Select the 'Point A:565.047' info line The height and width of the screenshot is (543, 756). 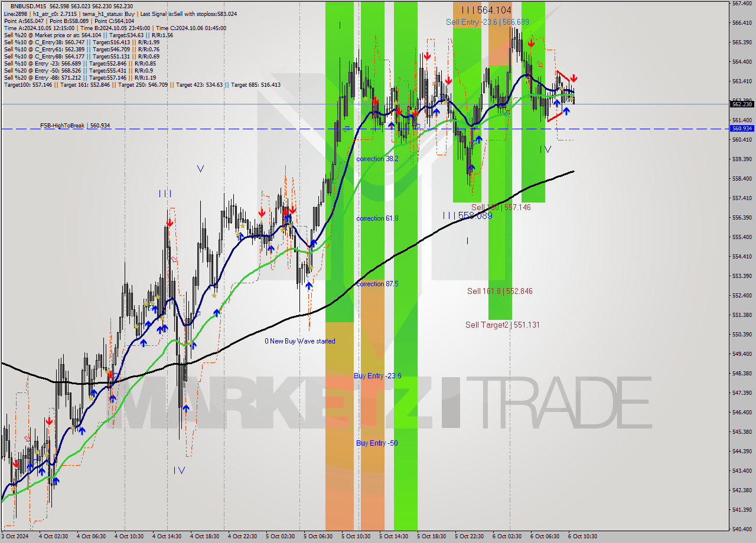point(70,21)
